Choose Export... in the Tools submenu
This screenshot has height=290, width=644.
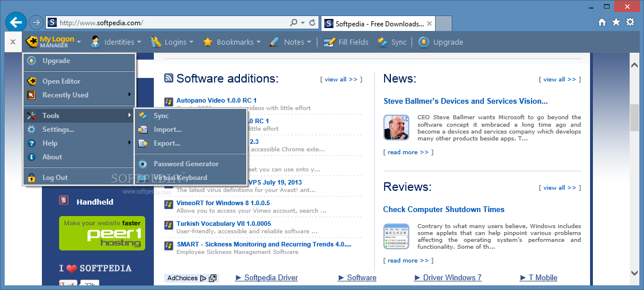[x=191, y=143]
